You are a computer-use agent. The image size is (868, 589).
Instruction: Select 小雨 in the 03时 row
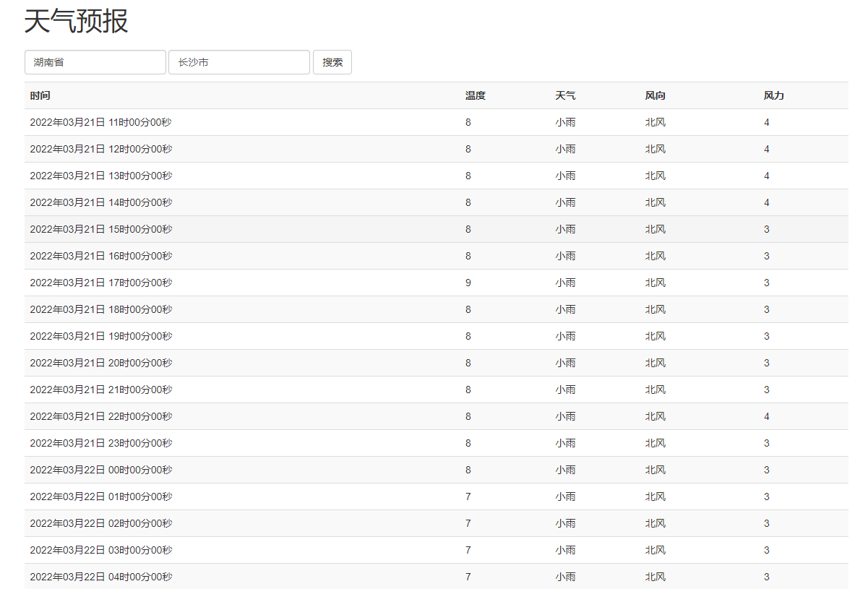pyautogui.click(x=566, y=550)
